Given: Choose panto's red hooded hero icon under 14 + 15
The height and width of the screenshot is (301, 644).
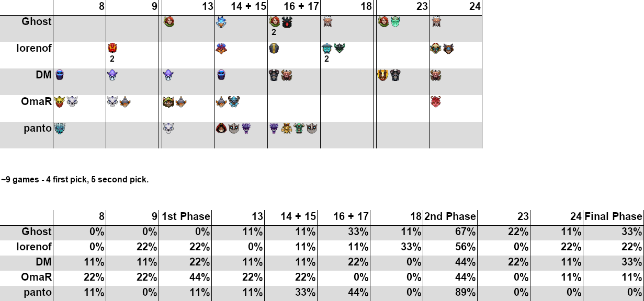Looking at the screenshot, I should 221,128.
